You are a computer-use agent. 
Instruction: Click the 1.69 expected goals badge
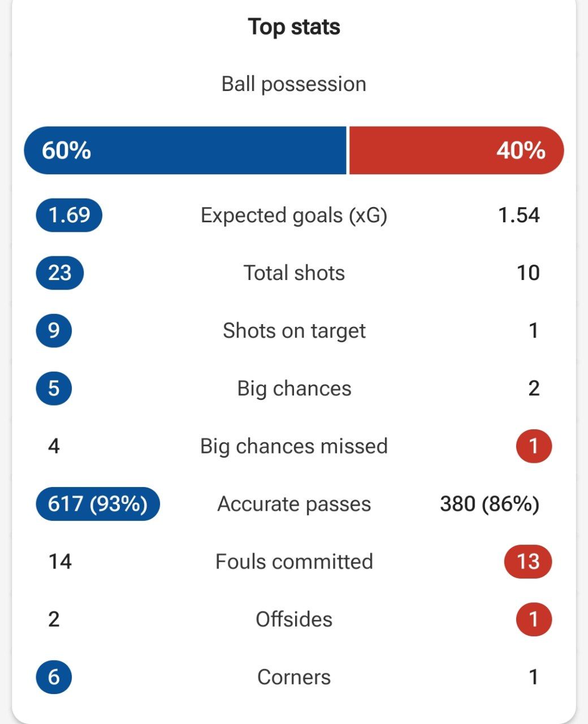pos(69,216)
